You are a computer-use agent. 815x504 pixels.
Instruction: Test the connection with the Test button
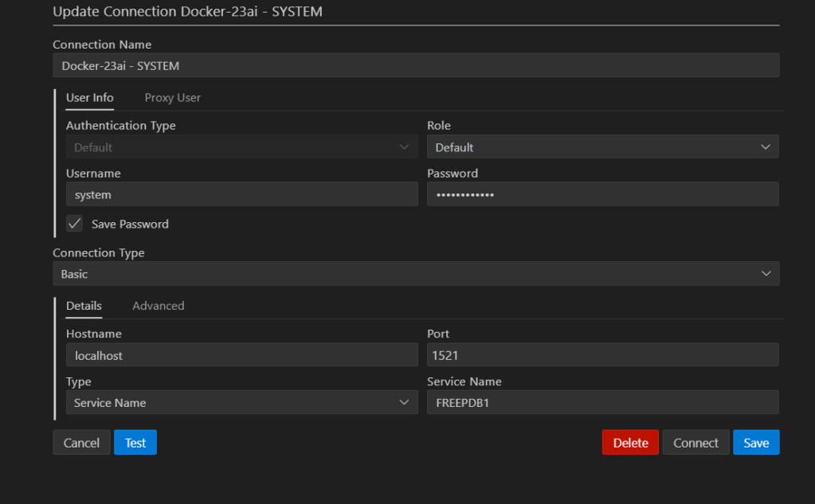pyautogui.click(x=135, y=443)
